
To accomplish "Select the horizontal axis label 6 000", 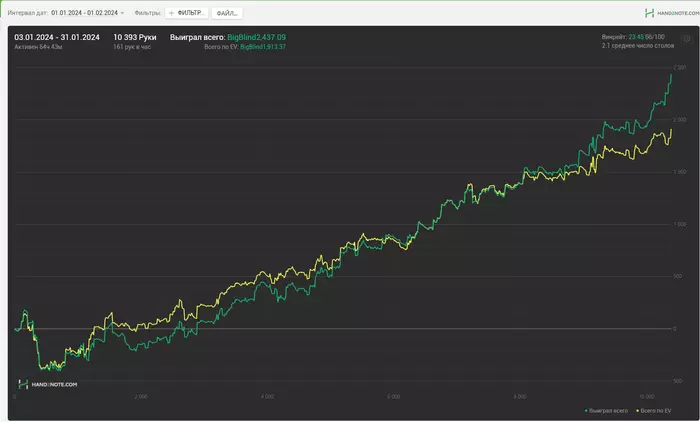I will tap(393, 397).
